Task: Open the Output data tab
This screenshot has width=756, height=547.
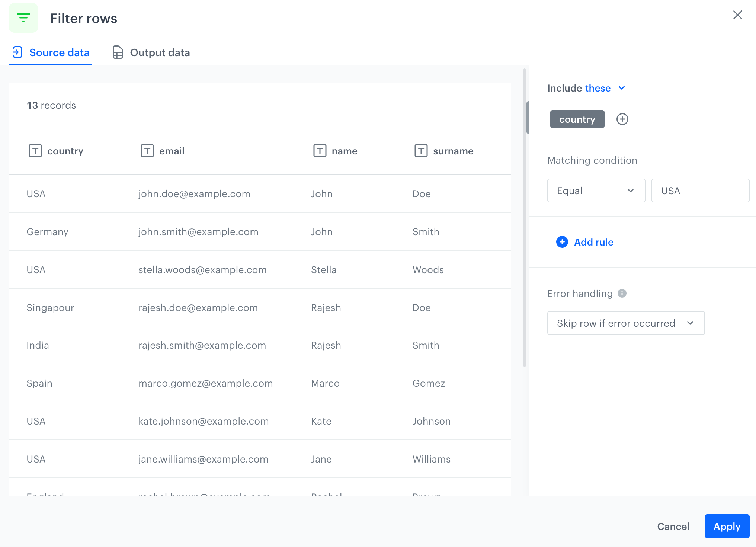Action: pos(151,52)
